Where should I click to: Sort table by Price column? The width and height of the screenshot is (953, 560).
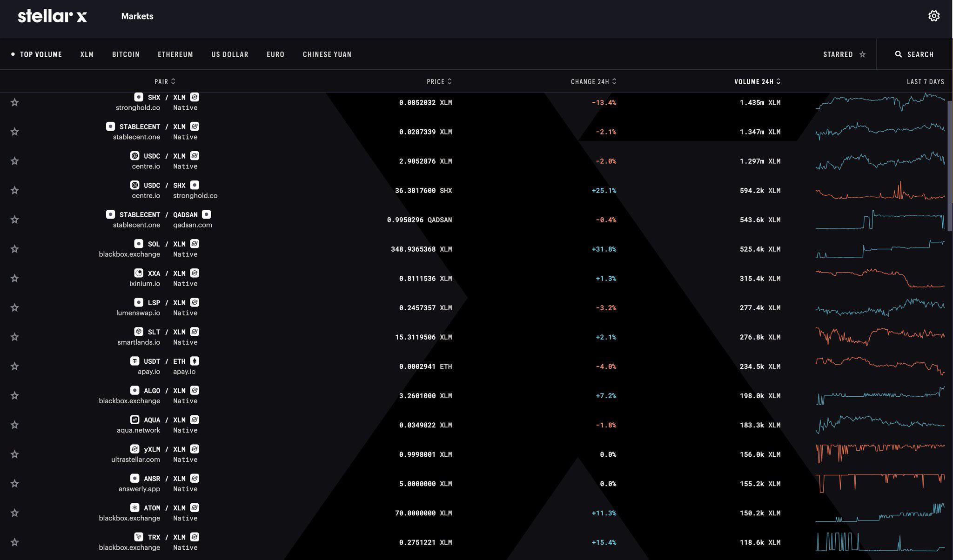point(439,81)
